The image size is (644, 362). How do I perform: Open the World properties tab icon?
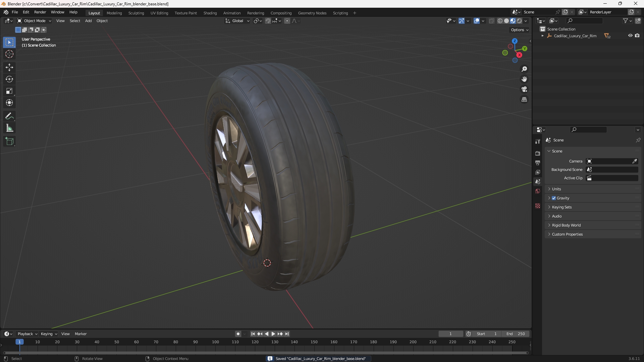(x=538, y=191)
